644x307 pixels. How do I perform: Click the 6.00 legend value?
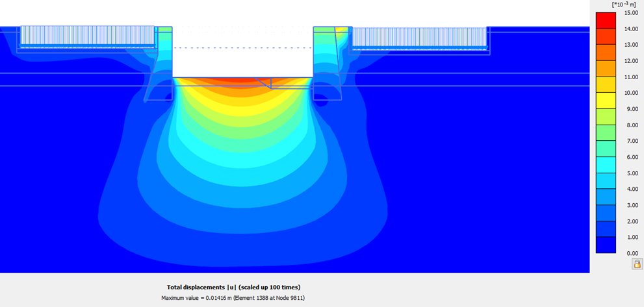point(631,157)
